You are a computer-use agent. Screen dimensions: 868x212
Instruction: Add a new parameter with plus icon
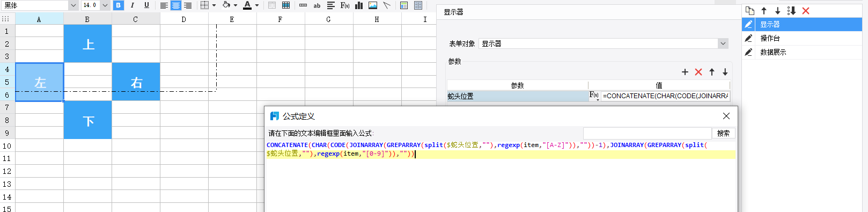[685, 72]
